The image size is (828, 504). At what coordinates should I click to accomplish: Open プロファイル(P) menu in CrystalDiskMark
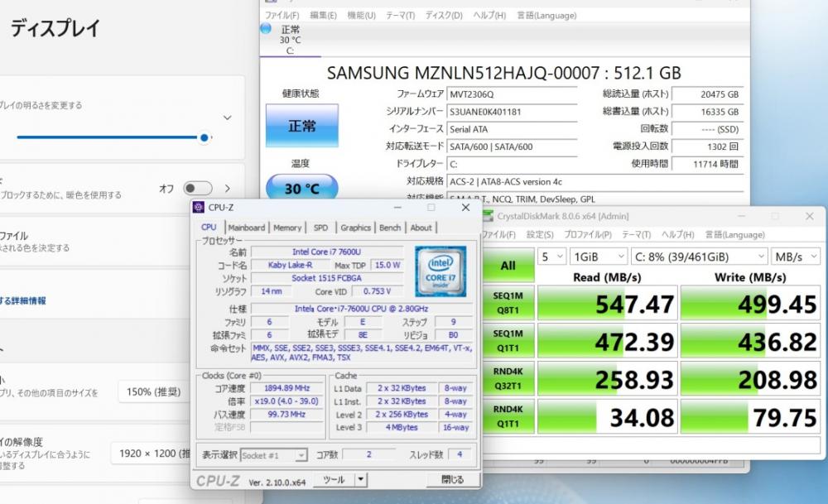(587, 234)
